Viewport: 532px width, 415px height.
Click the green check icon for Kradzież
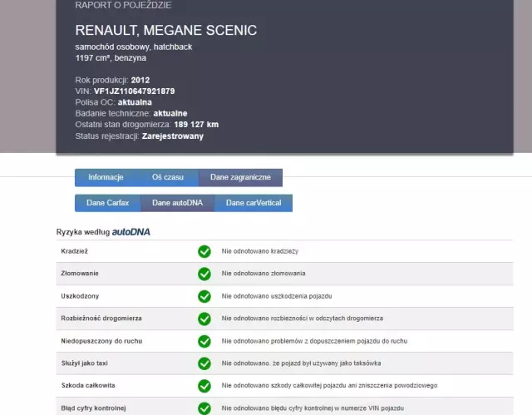pos(204,251)
